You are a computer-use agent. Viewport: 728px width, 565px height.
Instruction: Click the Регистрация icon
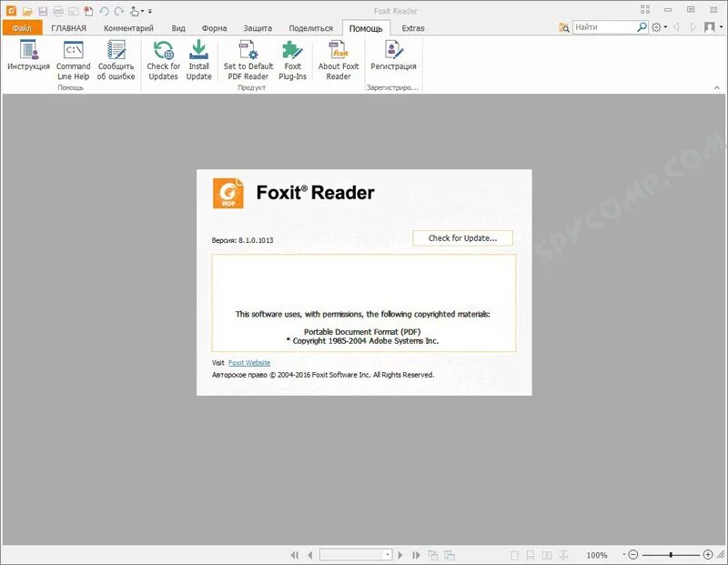click(395, 62)
